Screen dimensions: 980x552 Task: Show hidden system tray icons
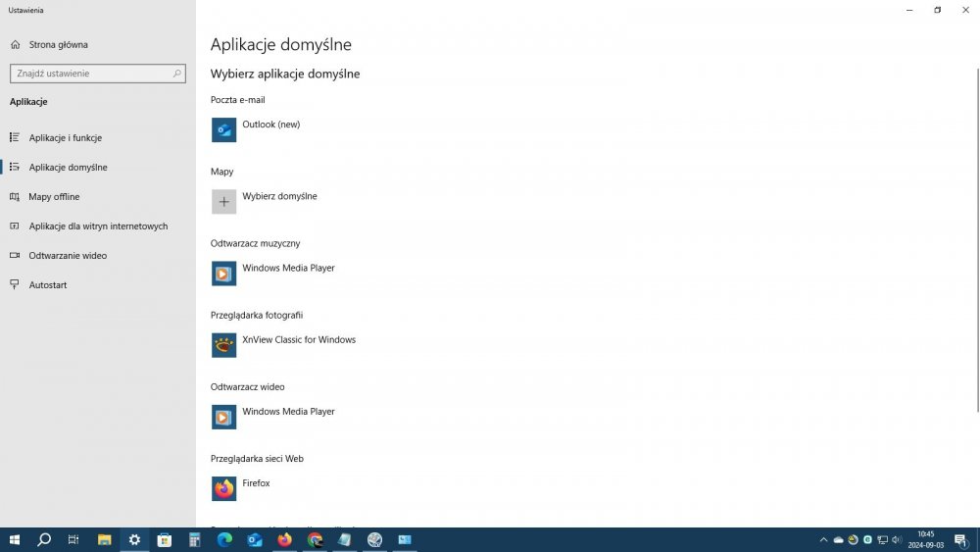click(x=823, y=539)
